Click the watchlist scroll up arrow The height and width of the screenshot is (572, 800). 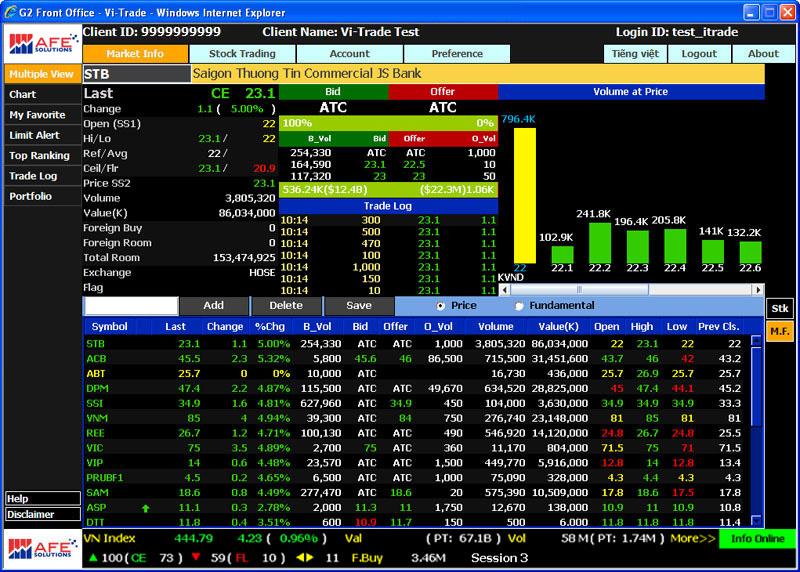click(x=756, y=340)
